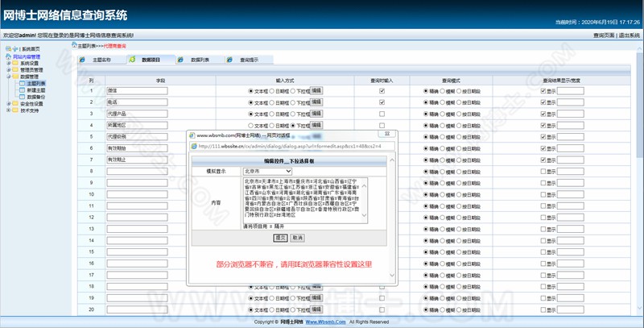Open the 模拟显示 北京市 dropdown
The width and height of the screenshot is (644, 328).
point(267,172)
